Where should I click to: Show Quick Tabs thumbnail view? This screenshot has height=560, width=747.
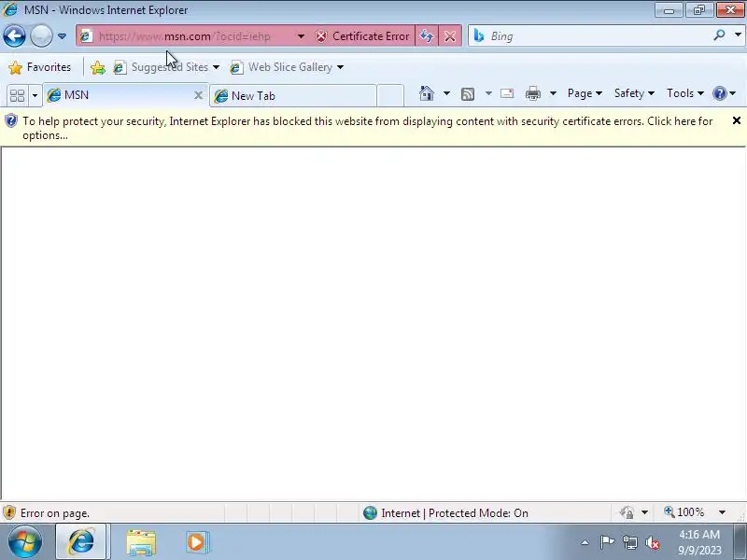(x=18, y=95)
